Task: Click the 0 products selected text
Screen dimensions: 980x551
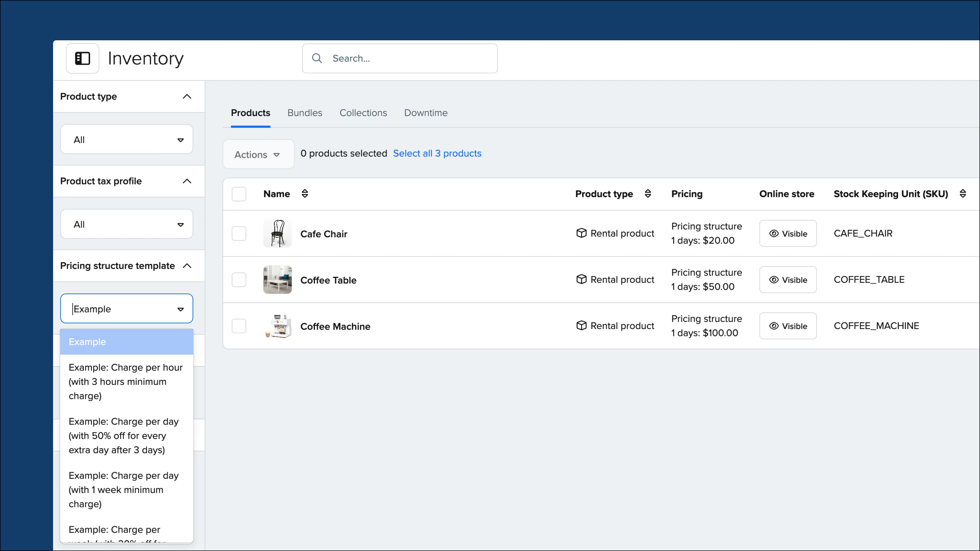Action: pos(344,153)
